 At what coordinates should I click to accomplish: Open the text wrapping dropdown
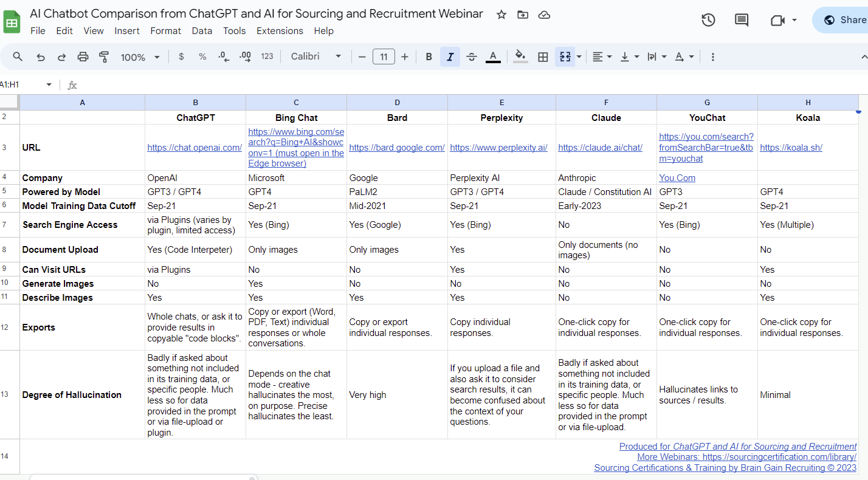[656, 57]
